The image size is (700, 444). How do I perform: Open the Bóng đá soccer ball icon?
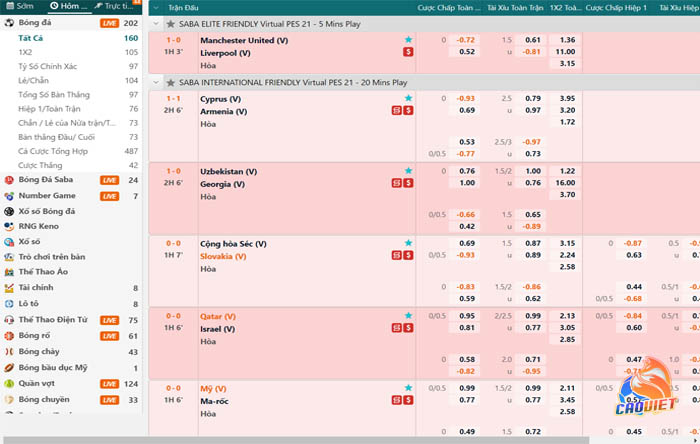(9, 23)
